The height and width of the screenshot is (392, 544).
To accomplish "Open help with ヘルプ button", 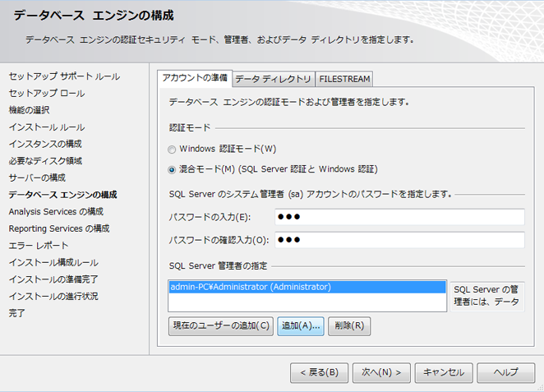I will pyautogui.click(x=506, y=373).
